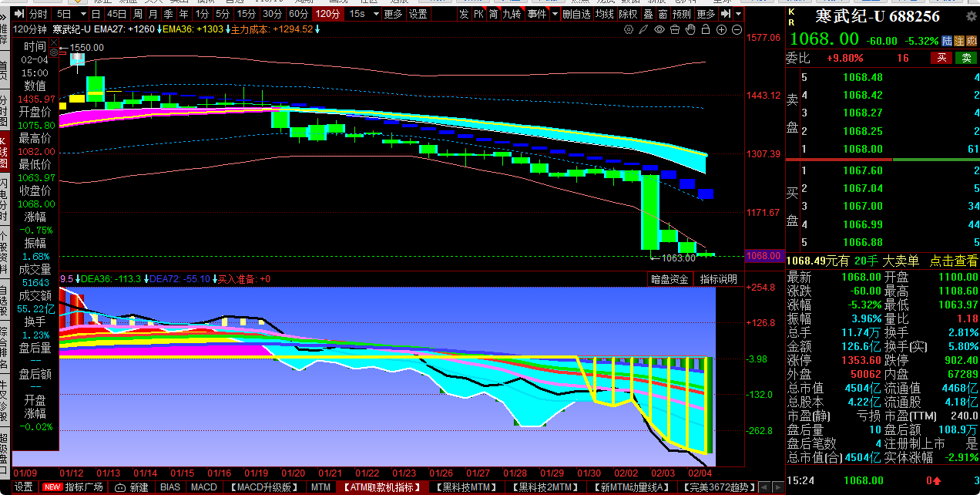Viewport: 980px width, 495px height.
Task: Toggle the chart lock icon
Action: tap(706, 29)
